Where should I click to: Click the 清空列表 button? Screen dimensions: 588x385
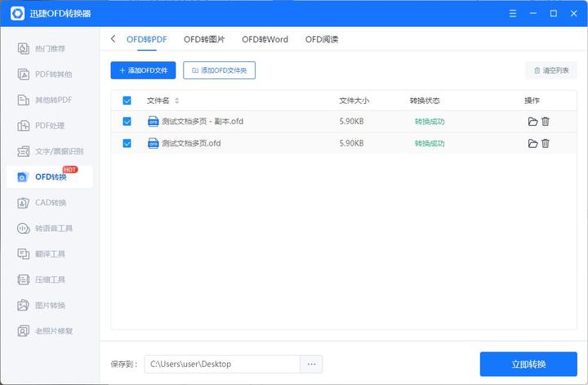(x=551, y=70)
